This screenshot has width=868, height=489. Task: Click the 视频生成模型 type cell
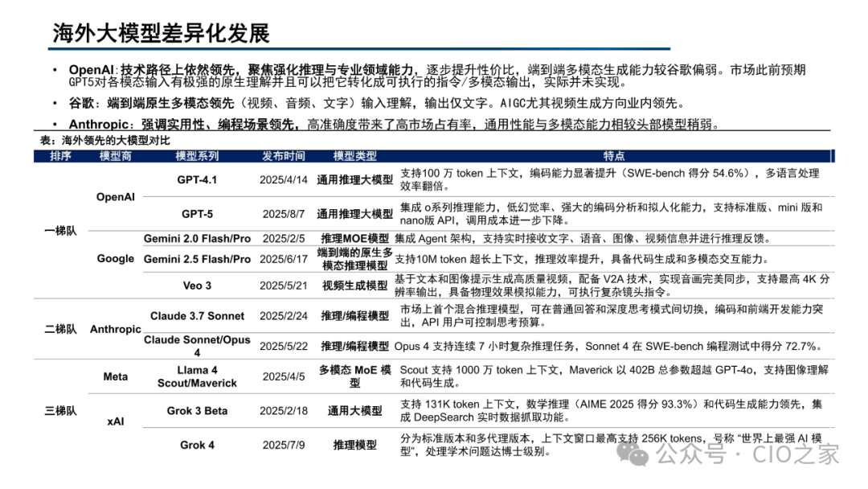[x=355, y=286]
